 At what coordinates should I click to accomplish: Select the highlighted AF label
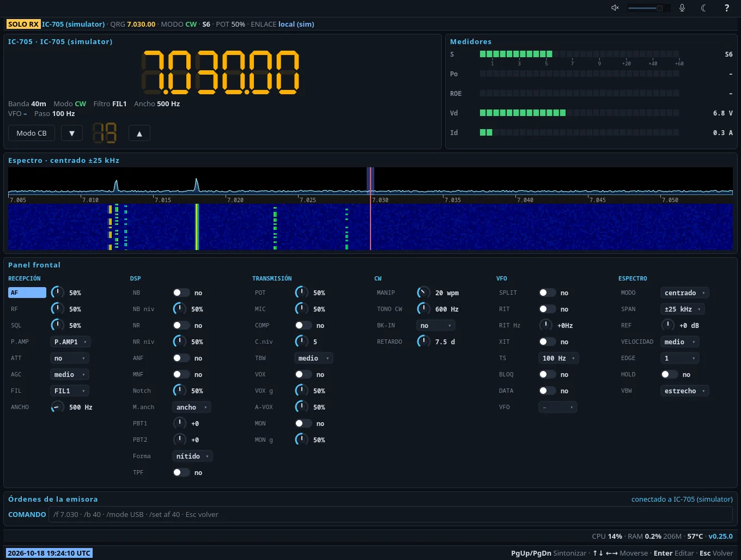coord(27,293)
